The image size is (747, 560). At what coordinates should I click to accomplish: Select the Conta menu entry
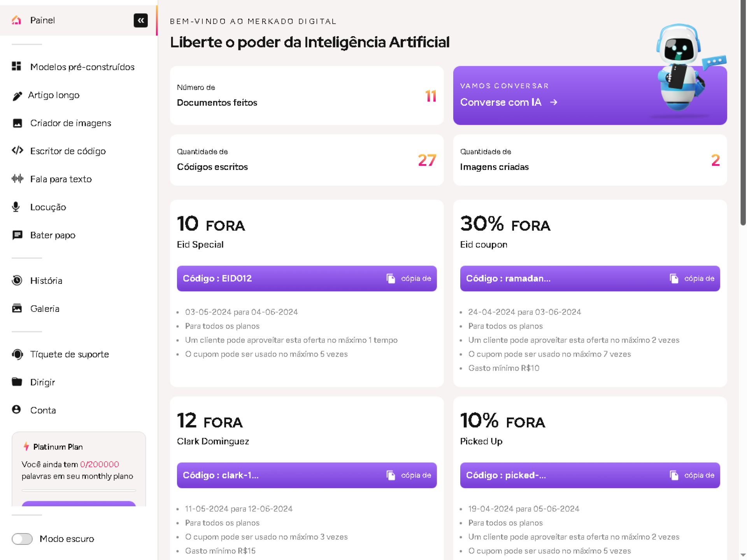click(43, 410)
